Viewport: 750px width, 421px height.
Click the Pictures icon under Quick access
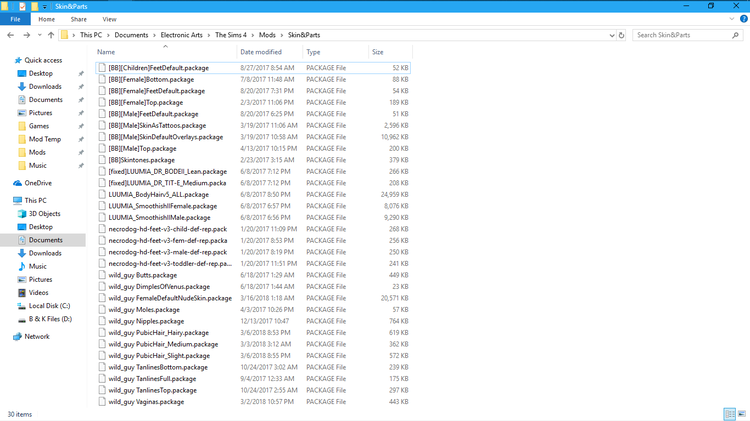pyautogui.click(x=22, y=113)
